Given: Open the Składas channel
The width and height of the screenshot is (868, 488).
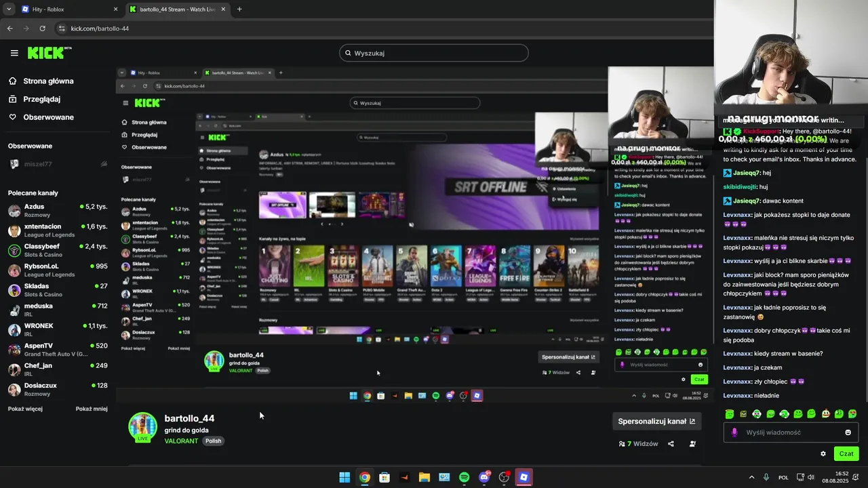Looking at the screenshot, I should coord(58,289).
